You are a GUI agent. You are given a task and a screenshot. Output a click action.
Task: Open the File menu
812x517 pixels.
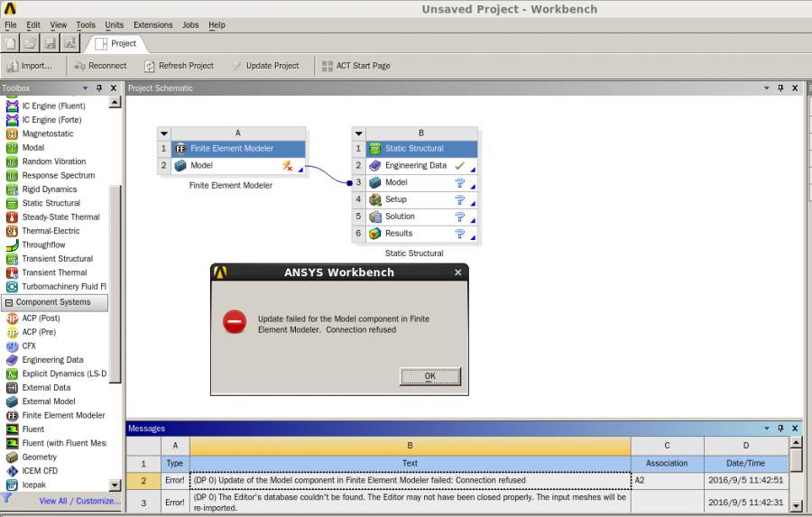10,25
